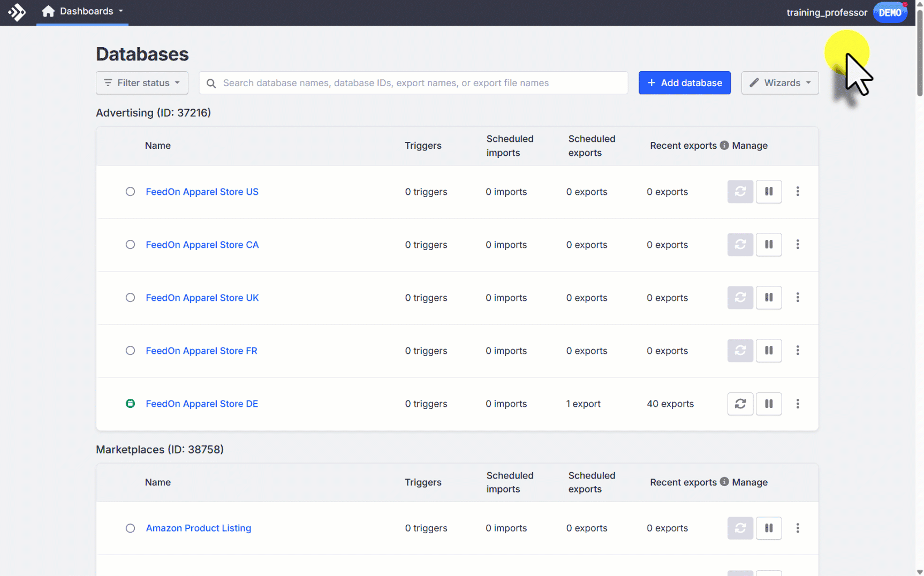Open the three-dot menu for FeedOn Apparel Store UK

[x=798, y=298]
